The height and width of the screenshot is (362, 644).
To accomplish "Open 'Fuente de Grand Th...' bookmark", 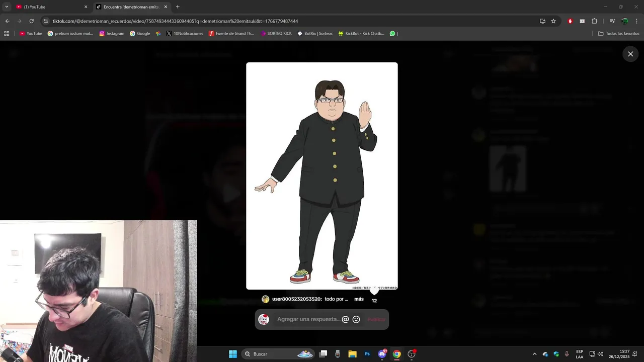I will tap(232, 34).
